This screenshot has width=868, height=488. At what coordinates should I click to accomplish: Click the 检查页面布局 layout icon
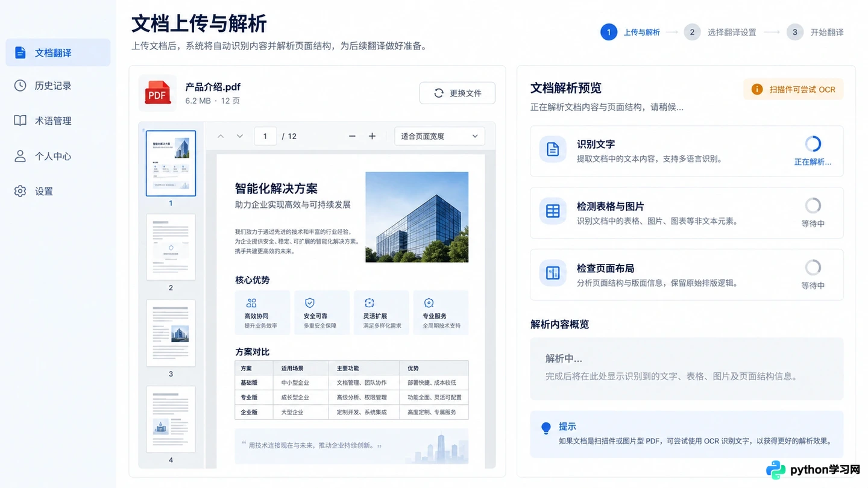pyautogui.click(x=553, y=273)
